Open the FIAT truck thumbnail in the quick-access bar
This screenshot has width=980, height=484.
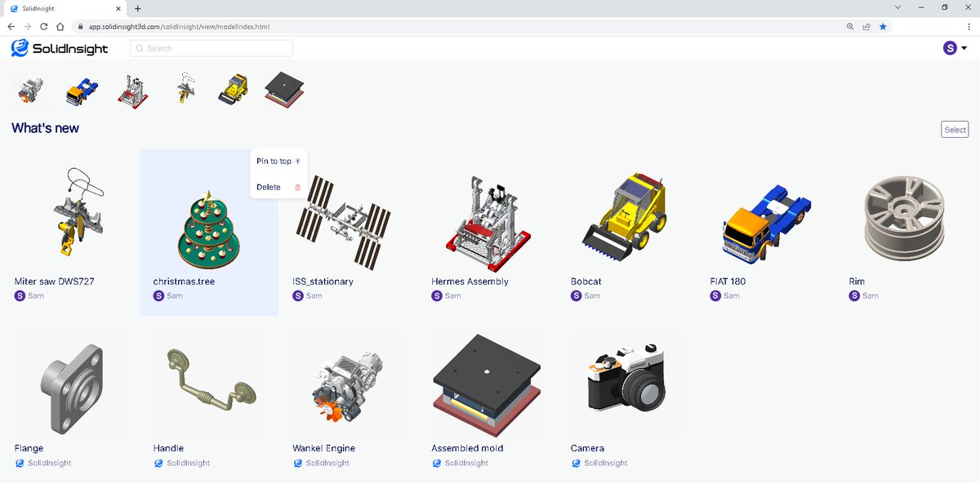point(80,90)
